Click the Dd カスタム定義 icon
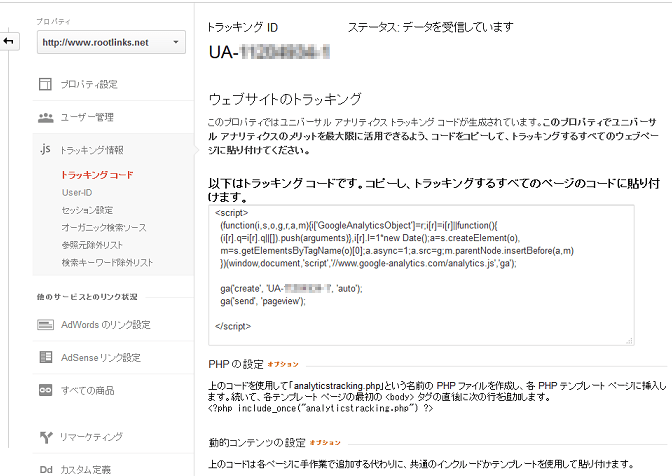The image size is (672, 476). point(46,470)
